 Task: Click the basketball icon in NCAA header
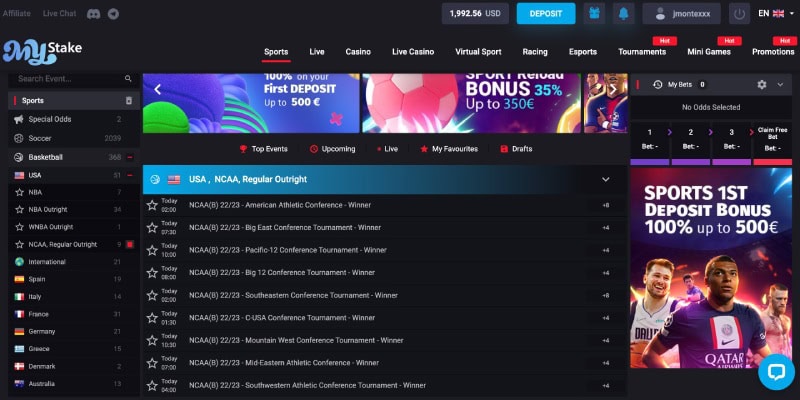pos(155,180)
